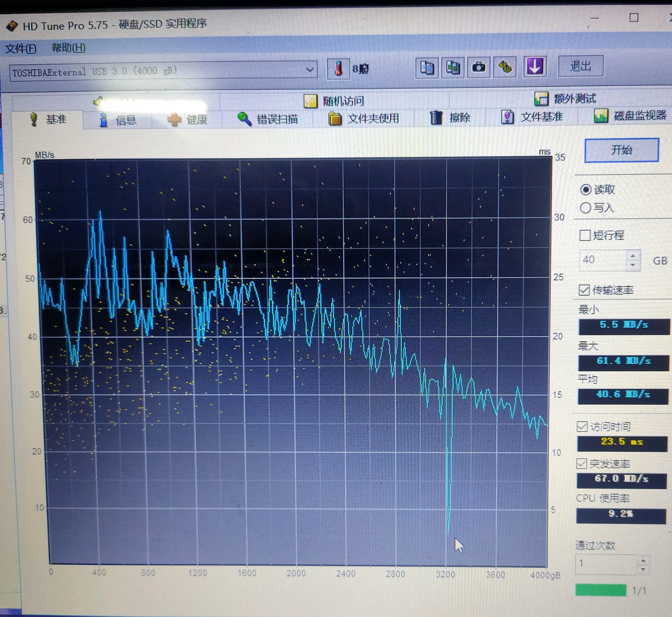The height and width of the screenshot is (617, 672).
Task: Increase the number of passes (通过次数)
Action: [643, 560]
